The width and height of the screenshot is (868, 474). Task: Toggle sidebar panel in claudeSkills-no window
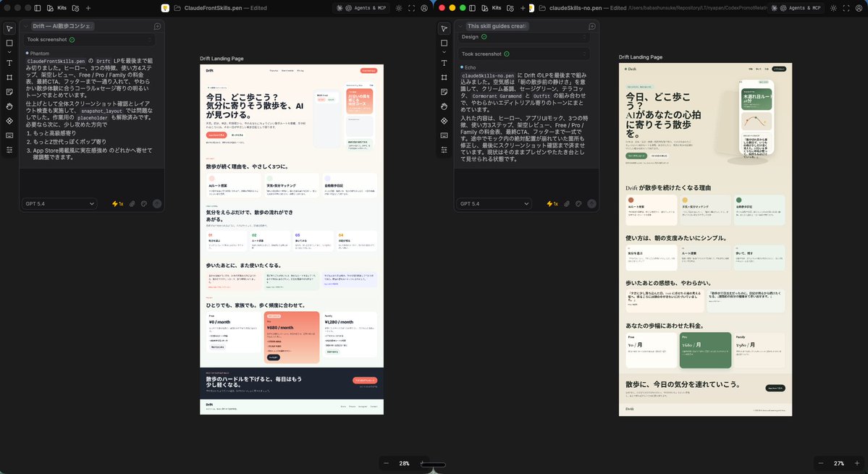point(472,8)
